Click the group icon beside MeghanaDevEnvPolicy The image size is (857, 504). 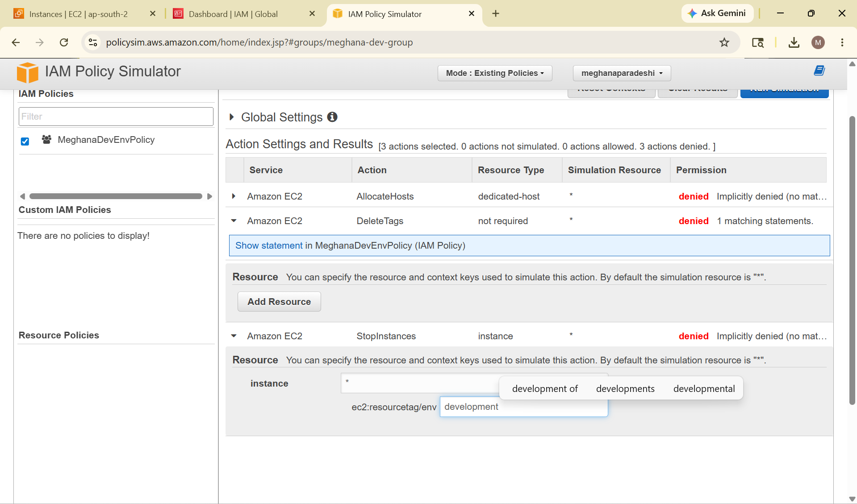[x=46, y=139]
